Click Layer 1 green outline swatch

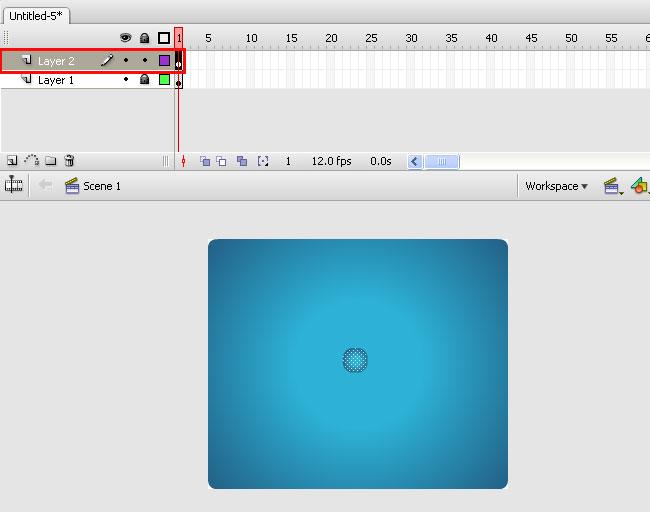[164, 79]
